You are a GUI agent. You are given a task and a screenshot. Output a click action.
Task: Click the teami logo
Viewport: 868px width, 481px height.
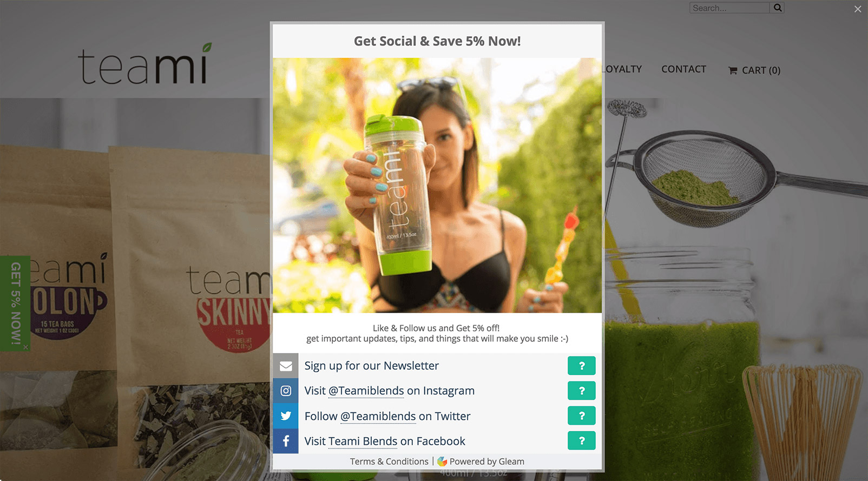point(144,64)
